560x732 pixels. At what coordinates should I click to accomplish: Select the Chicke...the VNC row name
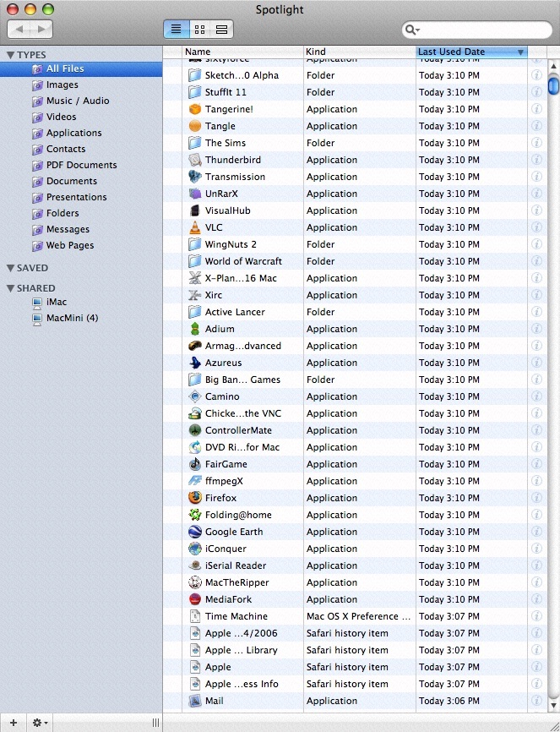[243, 413]
